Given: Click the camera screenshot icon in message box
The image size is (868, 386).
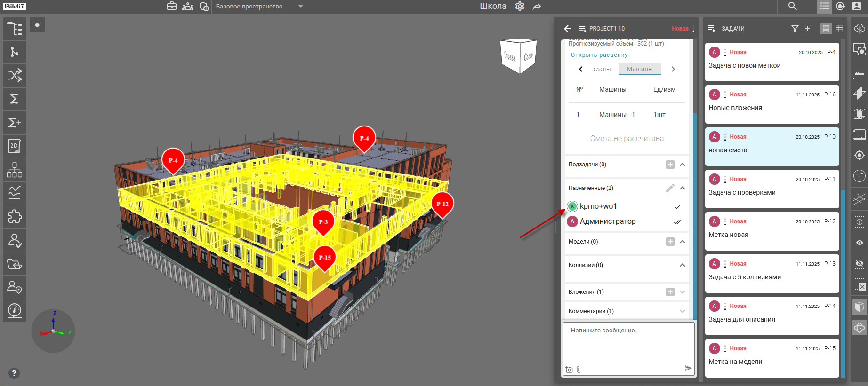Looking at the screenshot, I should 569,370.
